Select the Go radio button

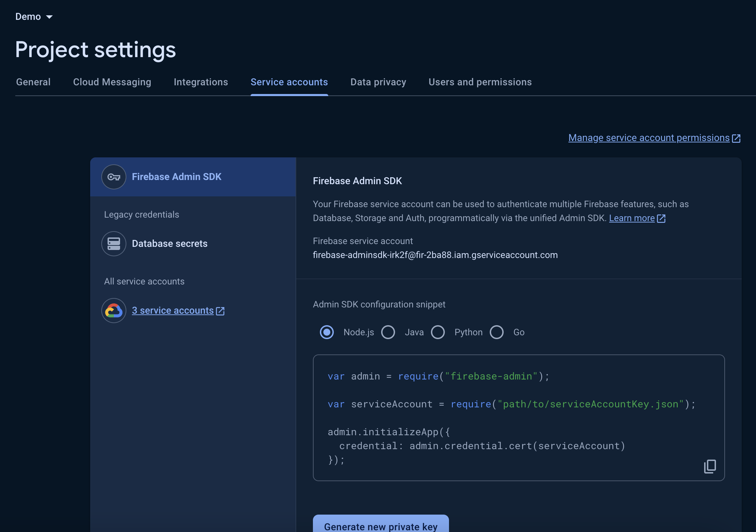tap(497, 332)
